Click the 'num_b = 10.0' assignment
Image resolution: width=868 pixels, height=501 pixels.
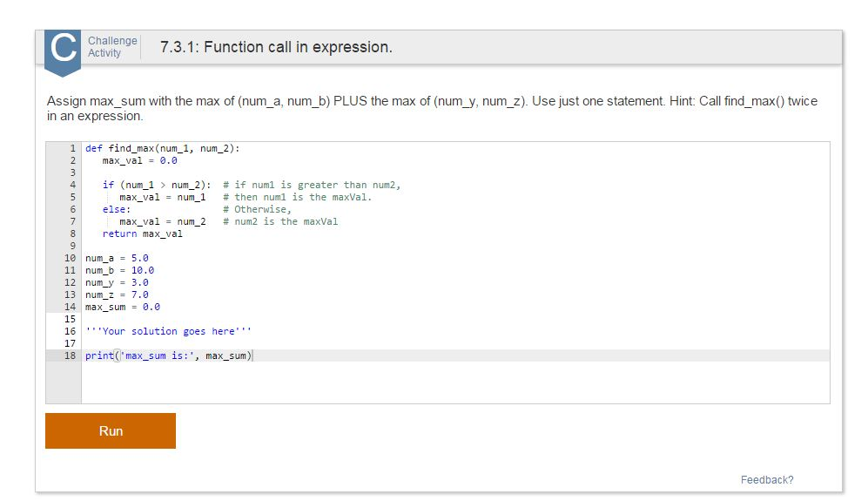click(x=119, y=270)
